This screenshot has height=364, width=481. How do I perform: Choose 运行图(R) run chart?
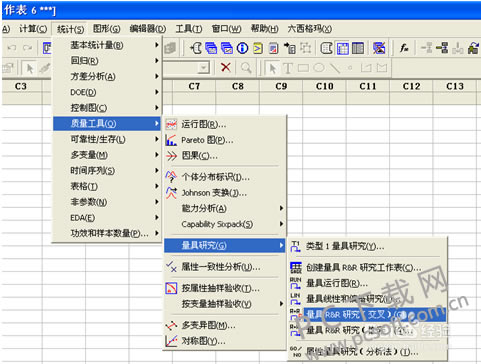(x=225, y=124)
